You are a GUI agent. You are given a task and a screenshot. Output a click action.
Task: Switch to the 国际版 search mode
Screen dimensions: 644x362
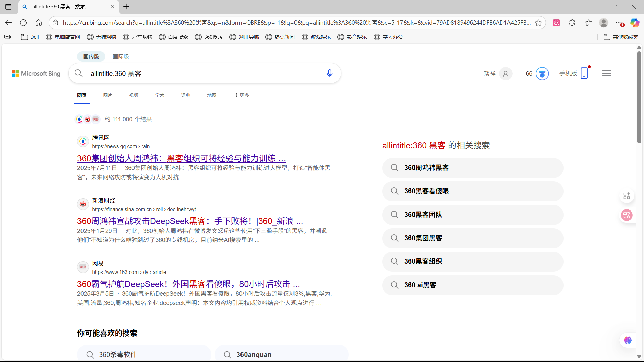click(x=121, y=57)
